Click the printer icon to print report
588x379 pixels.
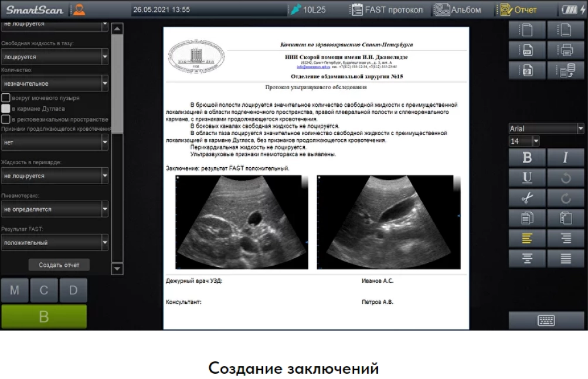(x=566, y=50)
